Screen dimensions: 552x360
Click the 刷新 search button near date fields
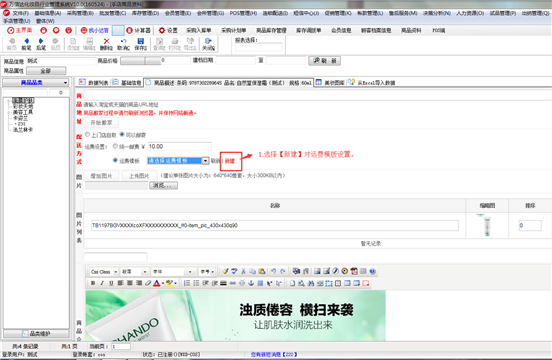325,61
